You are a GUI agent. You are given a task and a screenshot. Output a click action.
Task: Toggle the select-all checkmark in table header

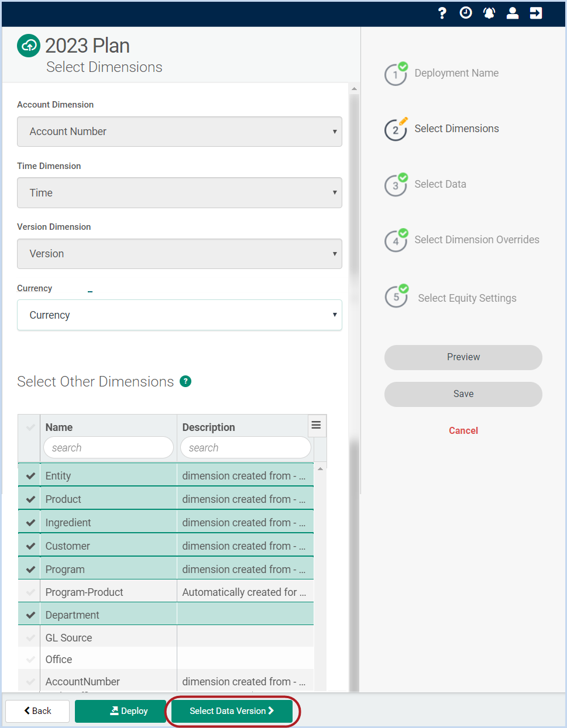point(30,427)
